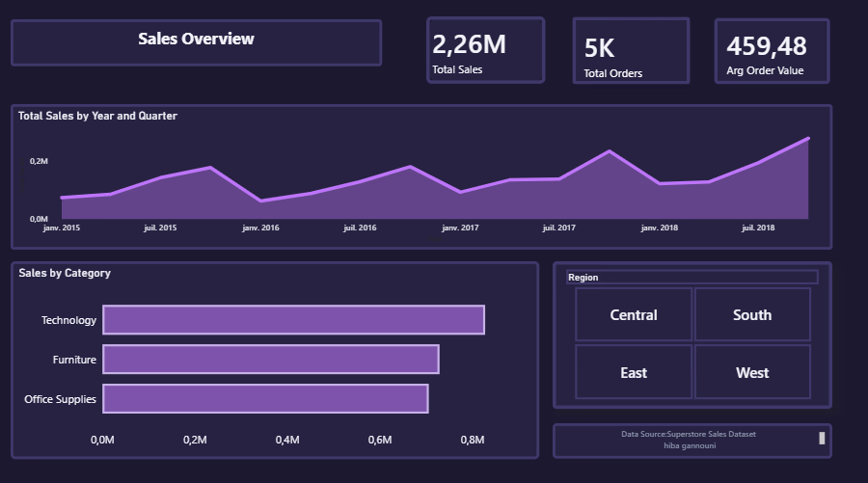Click the Furniture bar in Sales by Category
The image size is (868, 483).
click(271, 359)
